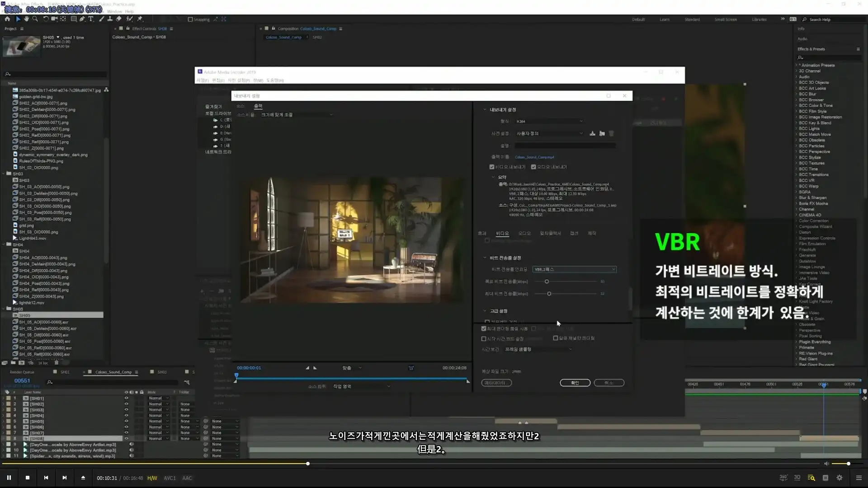Image resolution: width=868 pixels, height=488 pixels.
Task: Open the Coloso_Sound_Comp.mp4 output name link
Action: pos(534,157)
